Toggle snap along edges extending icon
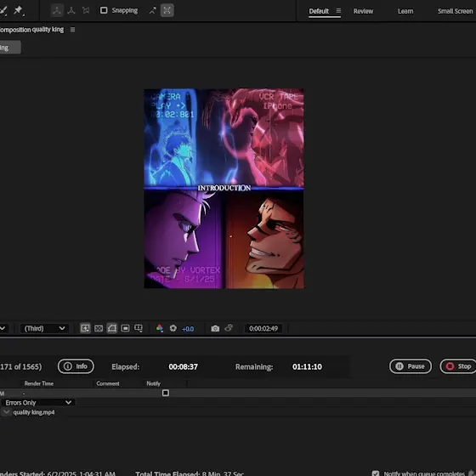The width and height of the screenshot is (476, 476). (152, 10)
